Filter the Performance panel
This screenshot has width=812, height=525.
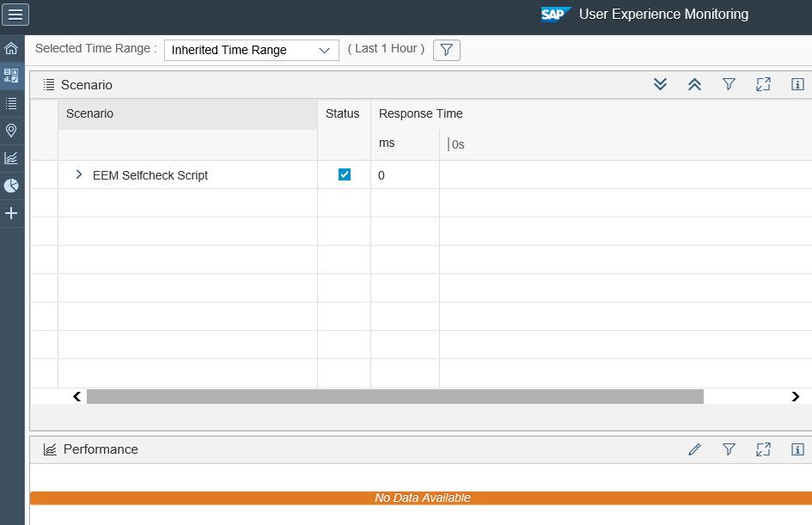coord(729,449)
